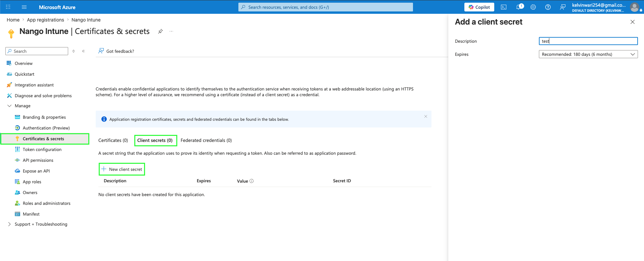Screen dimensions: 644x261
Task: Go to Home breadcrumb
Action: coord(13,20)
